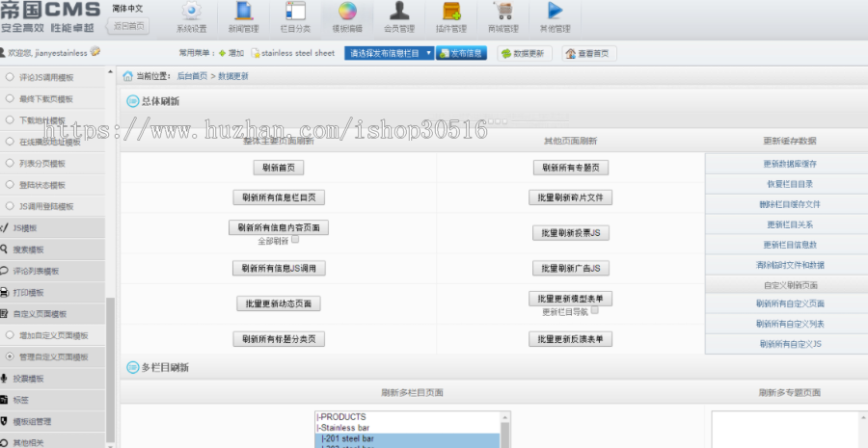Select |-201 steel bar in column list
Viewport: 868px width, 448px height.
tap(407, 438)
